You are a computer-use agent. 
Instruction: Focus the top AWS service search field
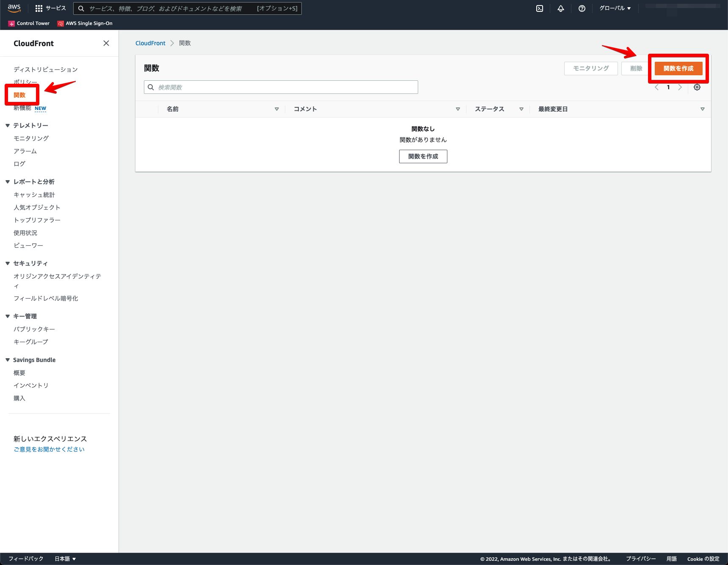point(188,8)
